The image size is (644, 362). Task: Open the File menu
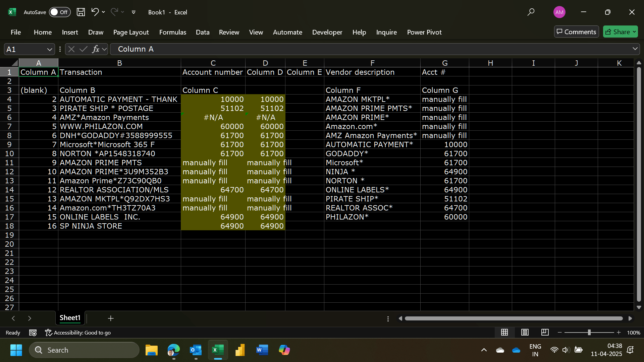(x=16, y=32)
